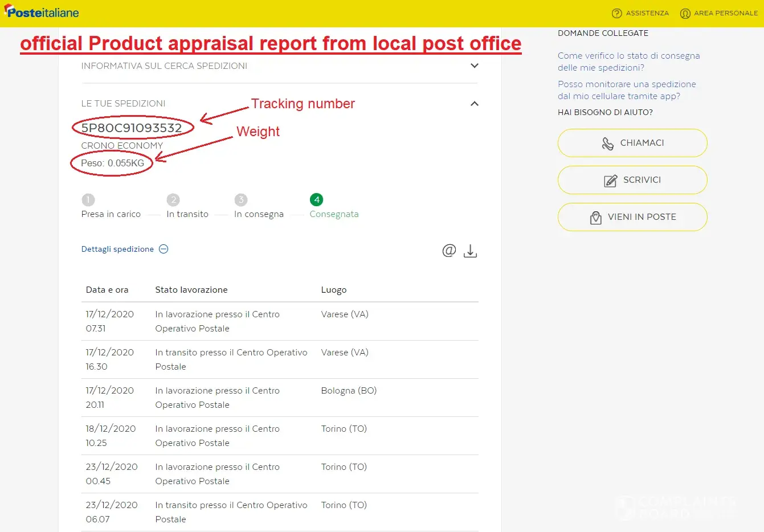
Task: Open Area Personale menu item
Action: (725, 13)
